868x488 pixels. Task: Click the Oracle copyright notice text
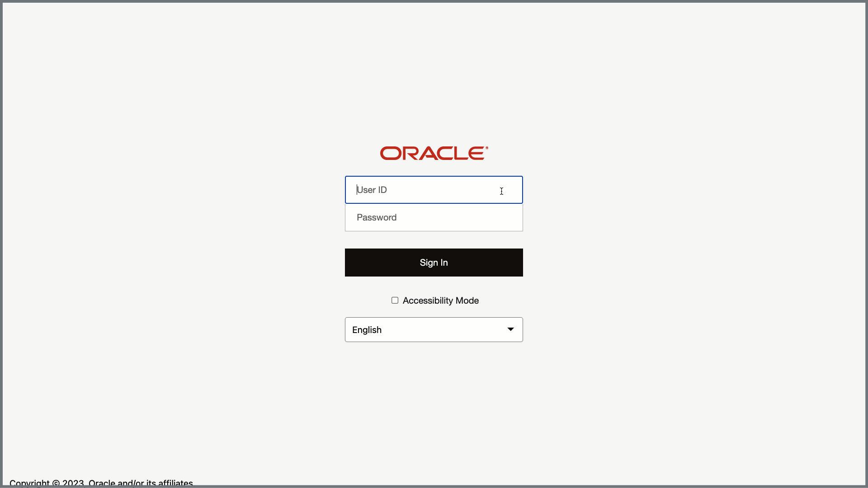point(101,483)
